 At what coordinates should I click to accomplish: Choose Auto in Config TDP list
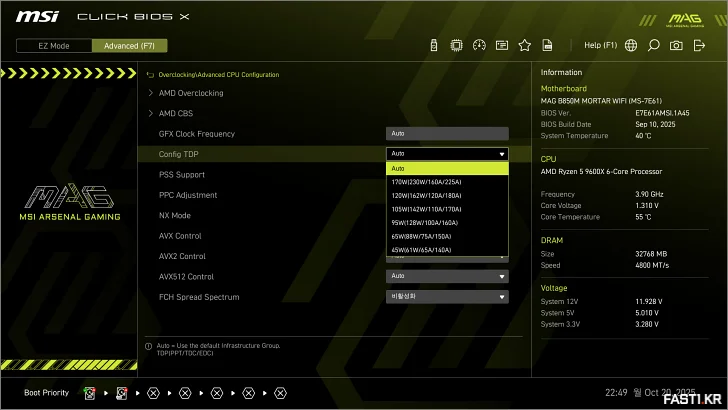coord(447,169)
